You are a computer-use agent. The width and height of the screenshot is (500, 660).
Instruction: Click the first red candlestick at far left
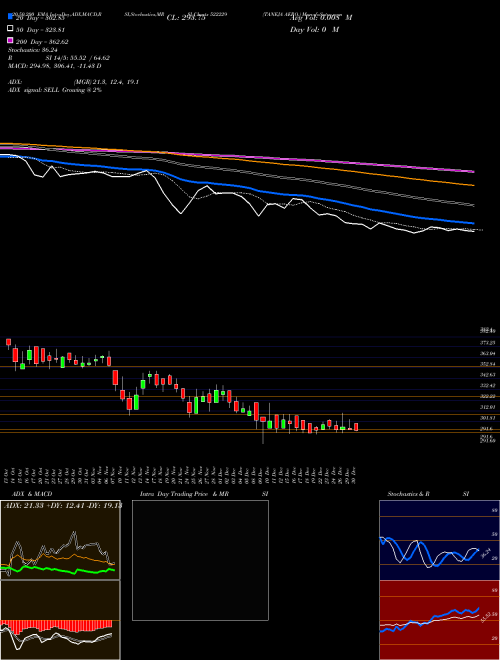(8, 343)
